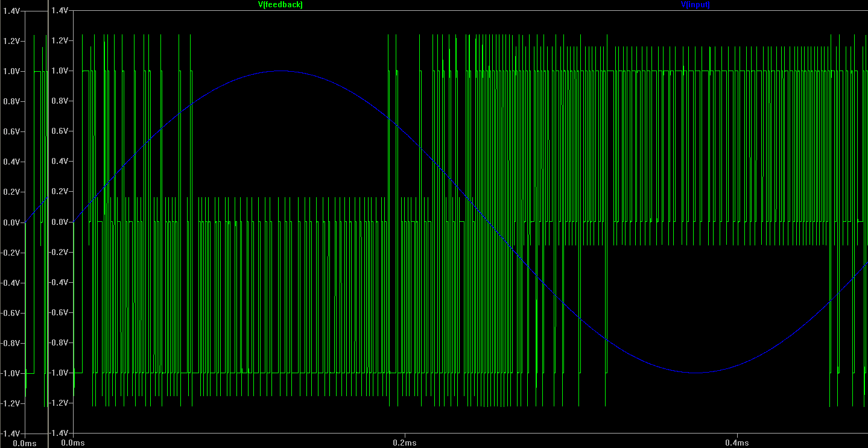Screen dimensions: 868x448
Task: Click the positive peak of the blue sine wave
Action: [280, 71]
